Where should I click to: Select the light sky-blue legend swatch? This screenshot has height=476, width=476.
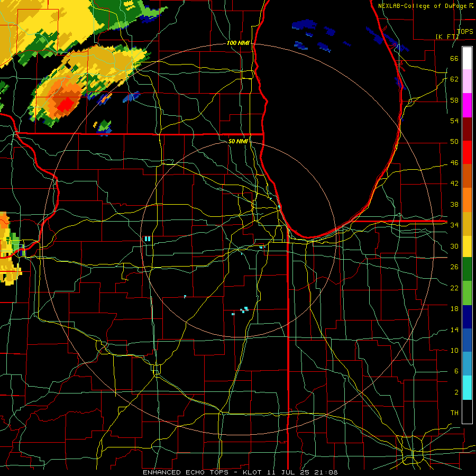coord(467,364)
